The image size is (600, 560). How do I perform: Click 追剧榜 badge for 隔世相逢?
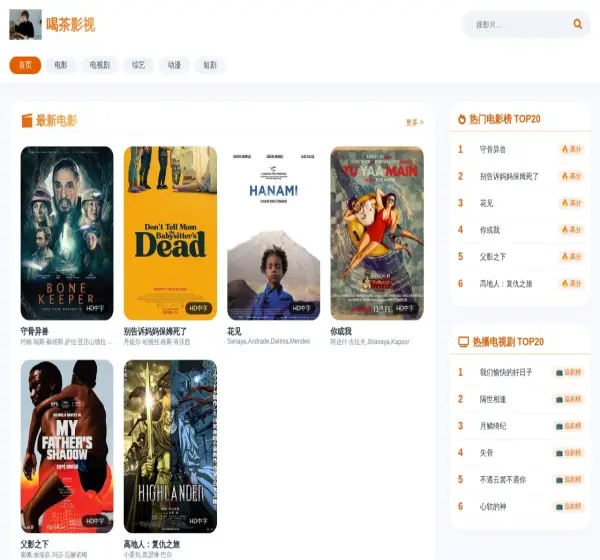point(568,399)
